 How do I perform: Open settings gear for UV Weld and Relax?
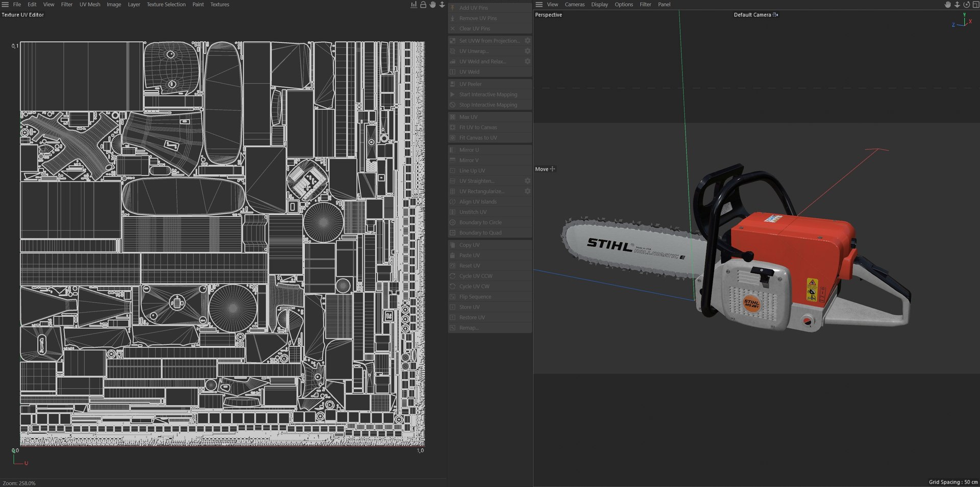coord(527,61)
